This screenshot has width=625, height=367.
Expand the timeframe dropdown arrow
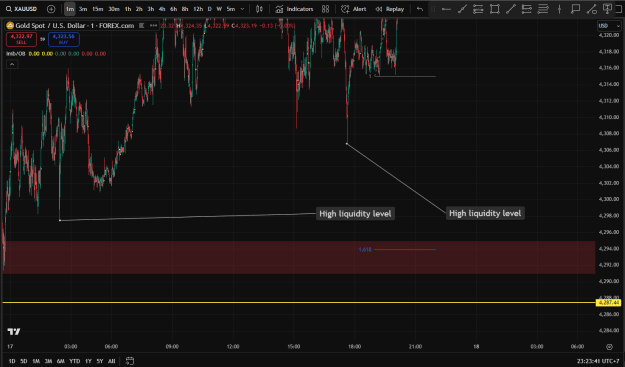pyautogui.click(x=242, y=9)
